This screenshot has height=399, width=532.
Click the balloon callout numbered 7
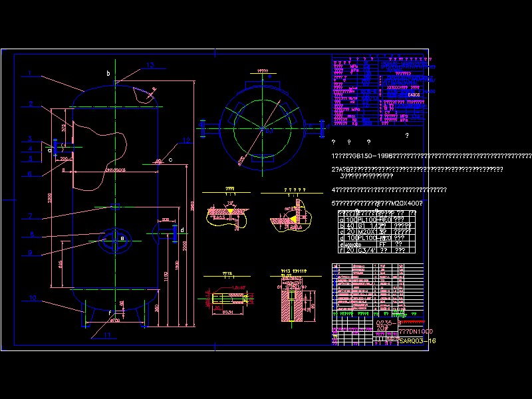point(31,213)
